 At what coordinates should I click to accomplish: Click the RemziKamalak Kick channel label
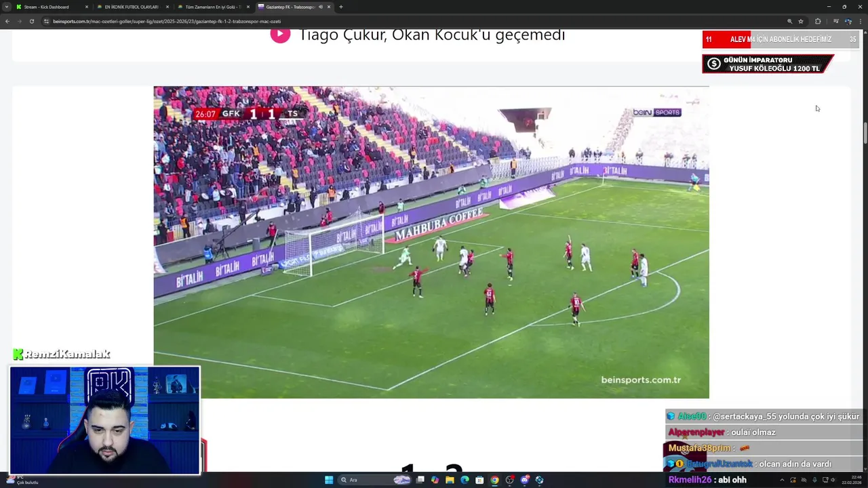pos(62,354)
